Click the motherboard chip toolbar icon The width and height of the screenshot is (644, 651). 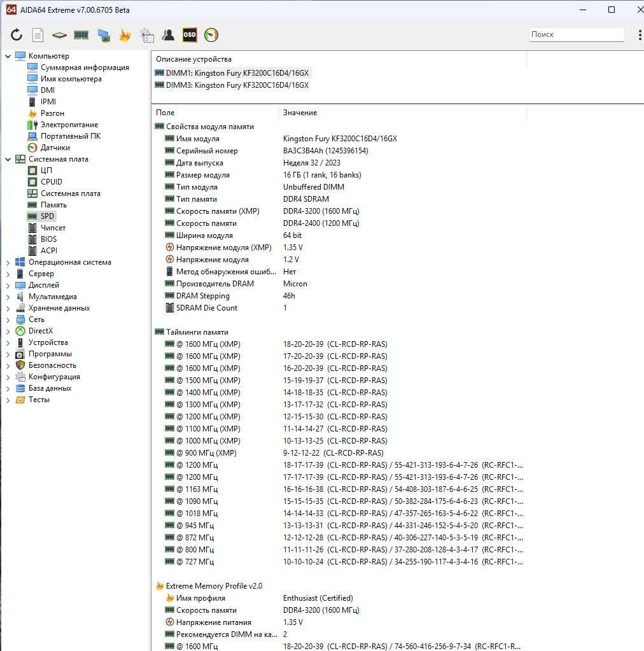click(59, 35)
